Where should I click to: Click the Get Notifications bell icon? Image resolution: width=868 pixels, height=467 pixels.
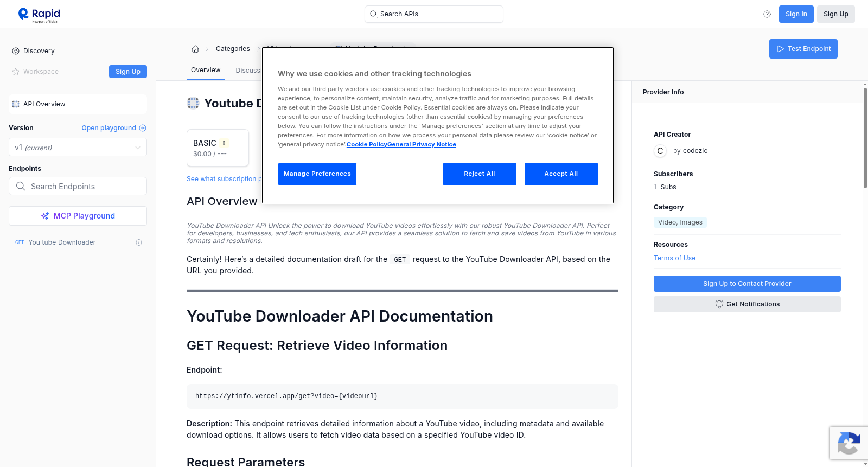click(x=719, y=304)
